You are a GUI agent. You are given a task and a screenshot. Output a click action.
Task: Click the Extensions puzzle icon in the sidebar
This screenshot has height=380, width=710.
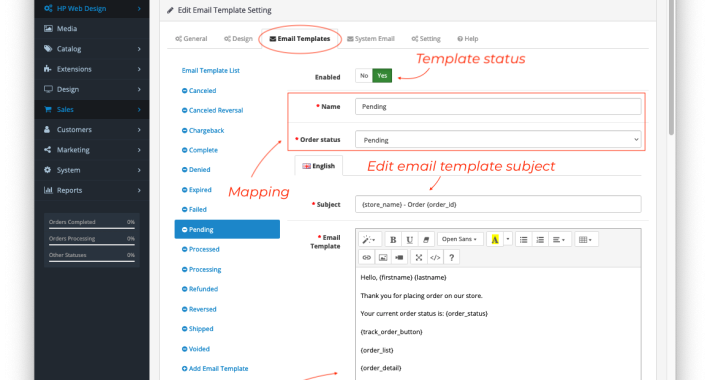pyautogui.click(x=48, y=69)
